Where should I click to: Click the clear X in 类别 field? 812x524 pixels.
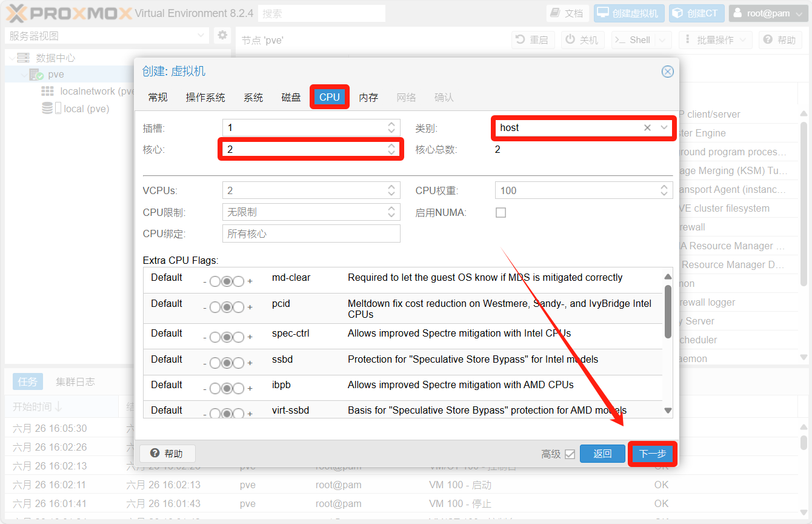(x=647, y=128)
